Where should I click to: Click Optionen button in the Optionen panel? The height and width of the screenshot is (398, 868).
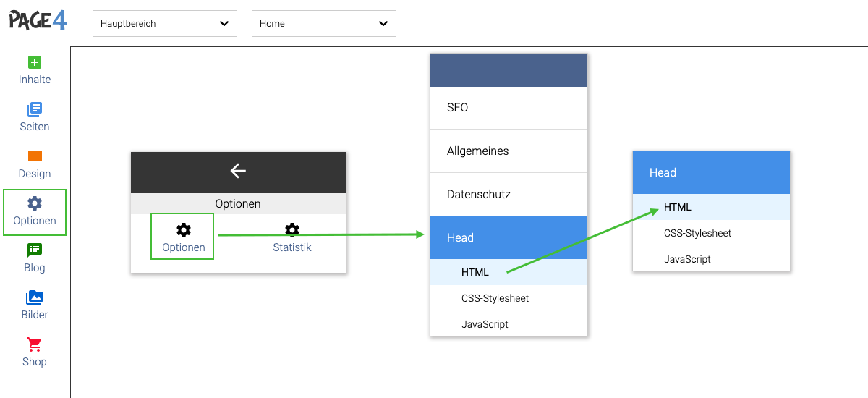183,237
